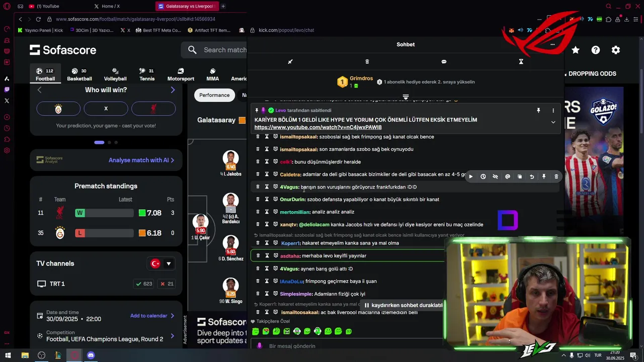Open Sofascore help question mark icon
The height and width of the screenshot is (362, 644).
(x=596, y=50)
